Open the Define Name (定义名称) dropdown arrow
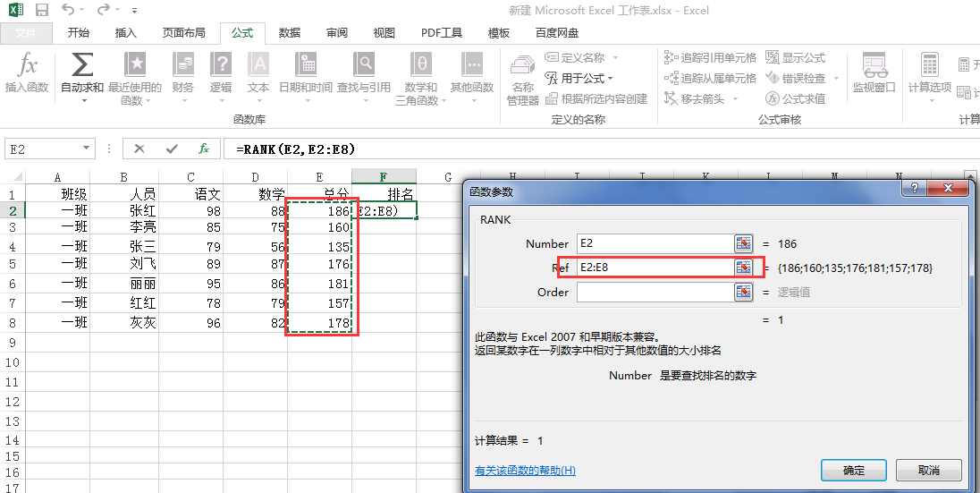This screenshot has height=493, width=980. pos(615,57)
